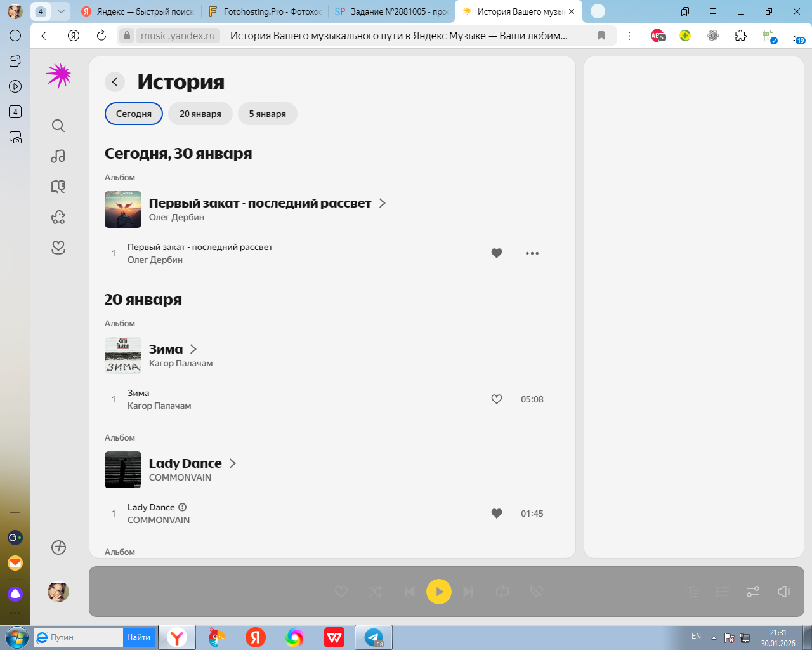The image size is (812, 650).
Task: Open more options for Первый закат track
Action: 532,253
